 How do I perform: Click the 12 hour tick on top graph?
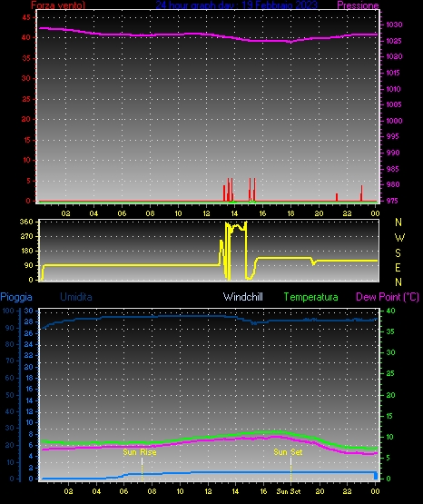[x=206, y=213]
